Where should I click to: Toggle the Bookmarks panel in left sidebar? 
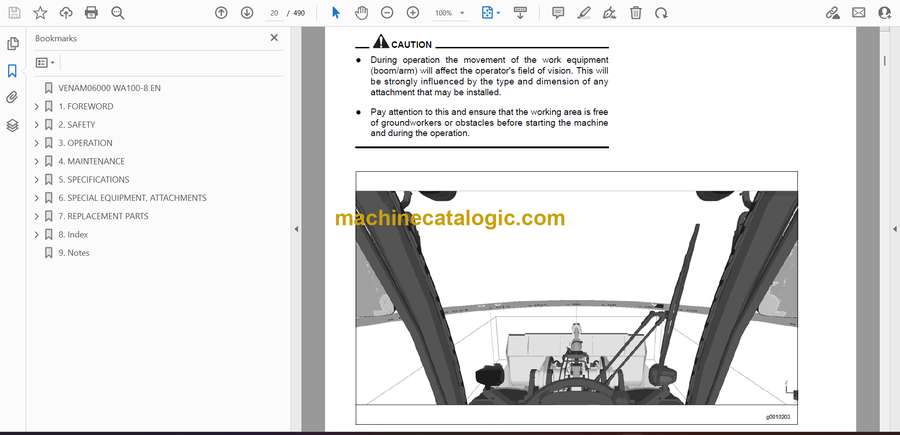(x=12, y=71)
